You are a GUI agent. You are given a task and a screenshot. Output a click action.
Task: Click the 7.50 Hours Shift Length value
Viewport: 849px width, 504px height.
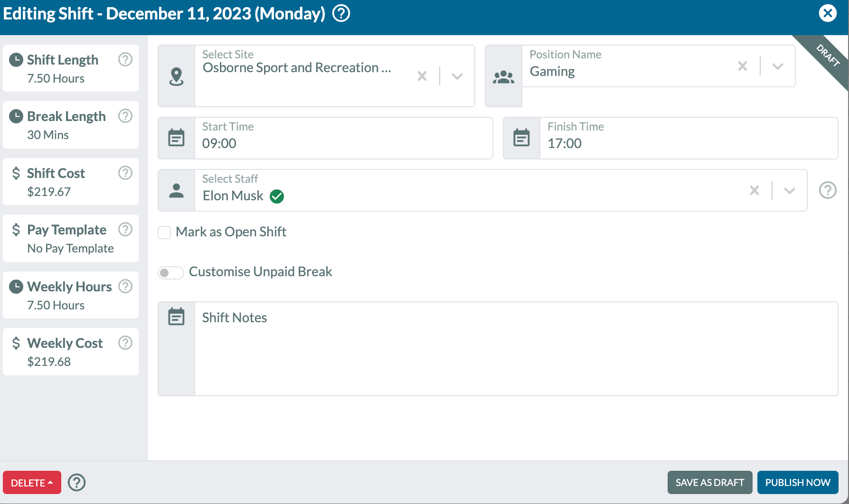pos(56,78)
